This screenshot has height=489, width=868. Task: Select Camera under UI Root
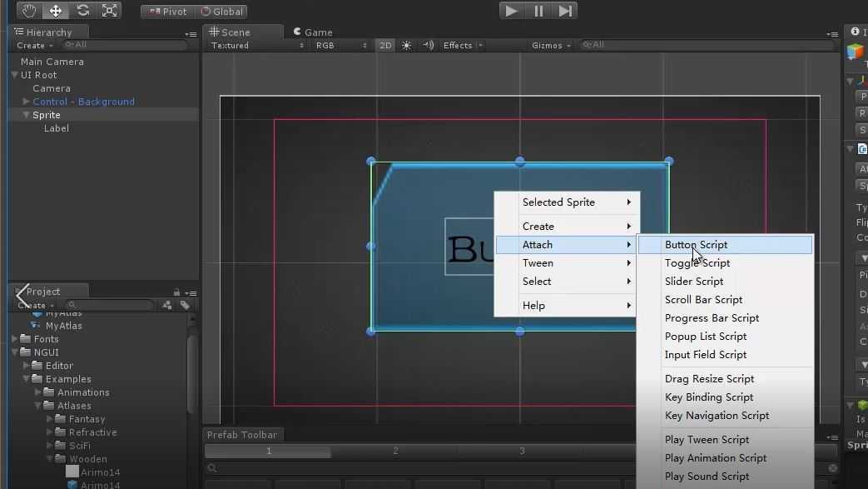52,88
